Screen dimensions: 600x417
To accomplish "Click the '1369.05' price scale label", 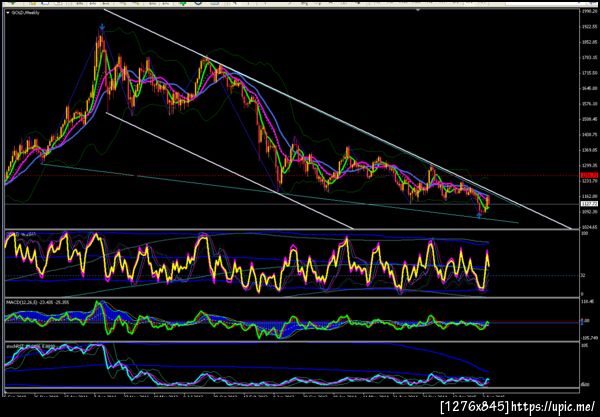I will (x=590, y=150).
